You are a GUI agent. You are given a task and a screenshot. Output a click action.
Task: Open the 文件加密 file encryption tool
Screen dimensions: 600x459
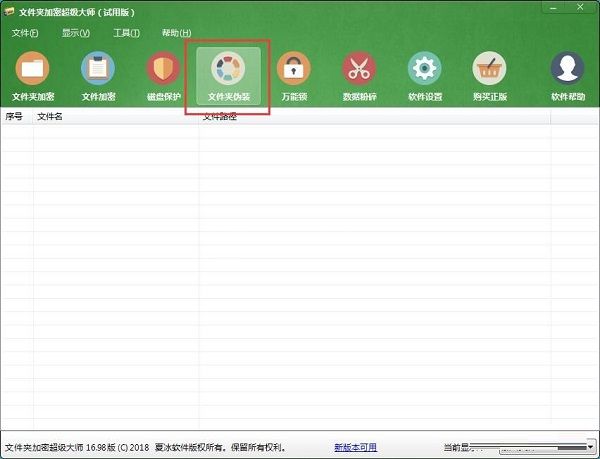click(98, 76)
